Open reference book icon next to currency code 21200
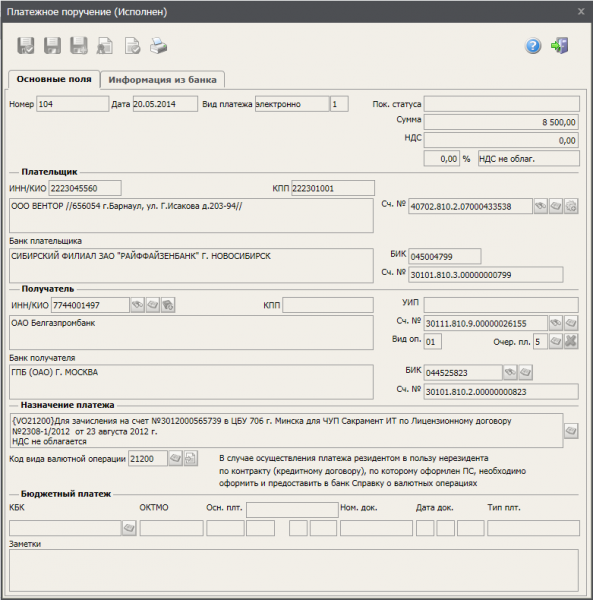The image size is (593, 600). (x=175, y=458)
